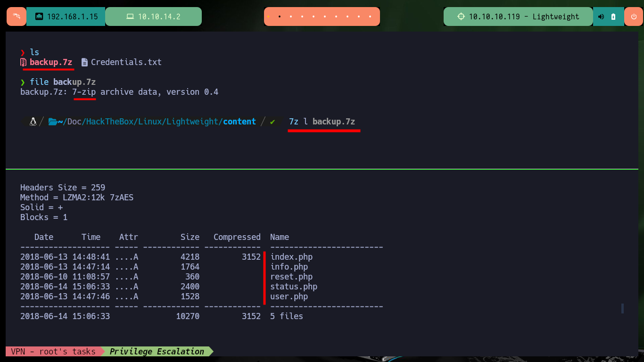Screen dimensions: 644x362
Task: Open the power menu button
Action: tap(633, 16)
